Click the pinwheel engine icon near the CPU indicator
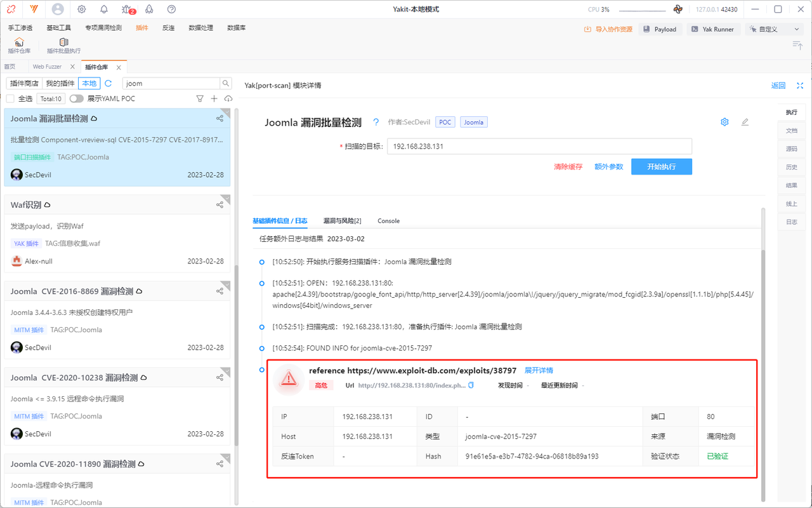 678,10
